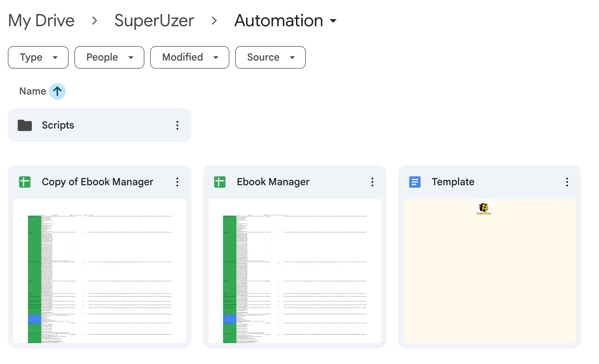
Task: Expand the Modified filter dropdown
Action: 190,57
